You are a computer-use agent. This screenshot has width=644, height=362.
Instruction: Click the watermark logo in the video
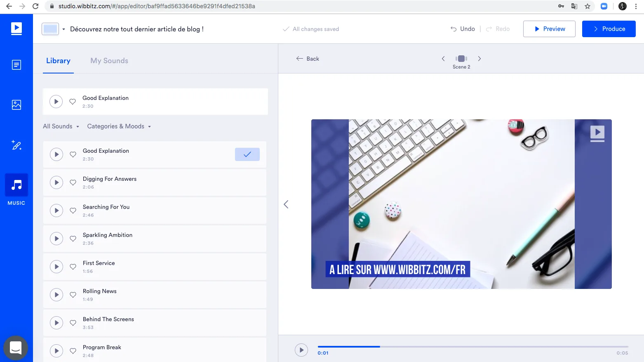point(597,133)
